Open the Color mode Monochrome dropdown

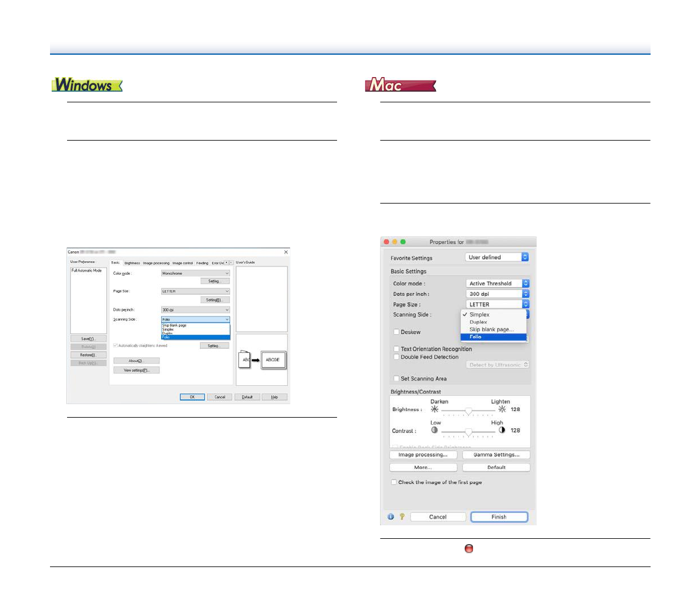(195, 274)
